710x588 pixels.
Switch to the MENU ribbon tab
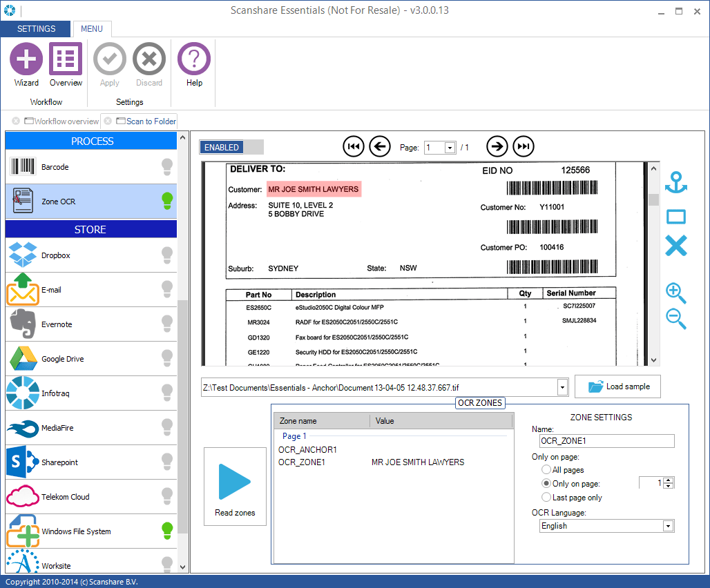coord(92,28)
